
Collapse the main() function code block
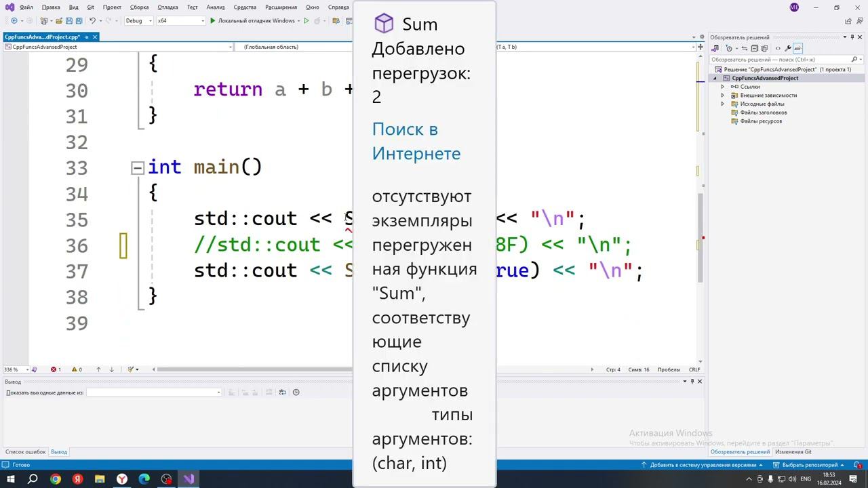[x=138, y=168]
